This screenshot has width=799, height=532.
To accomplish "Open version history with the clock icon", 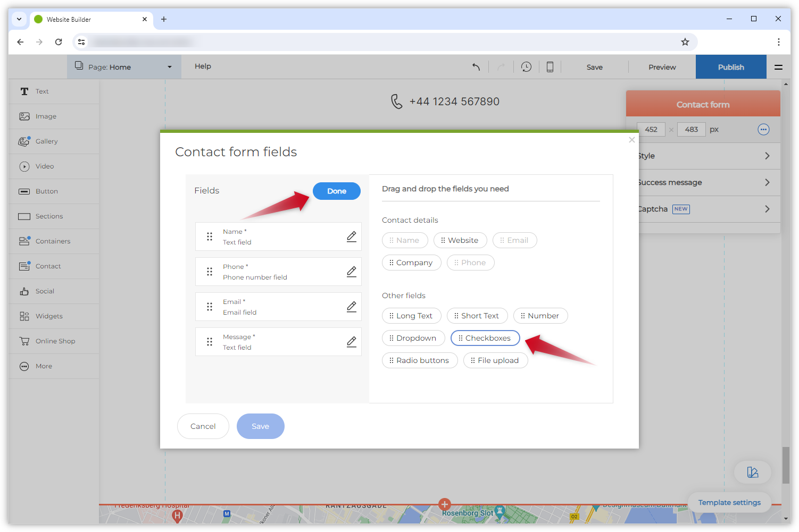I will (526, 66).
